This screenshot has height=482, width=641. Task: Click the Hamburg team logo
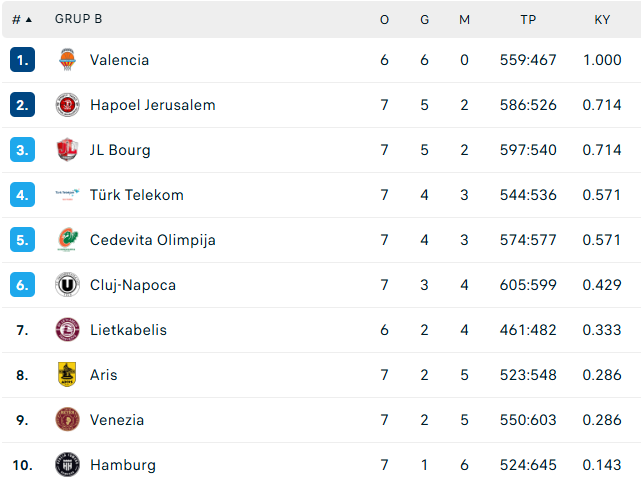point(67,464)
